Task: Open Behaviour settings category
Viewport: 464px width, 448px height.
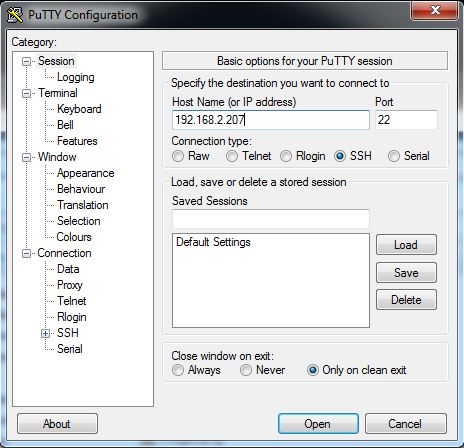Action: click(x=81, y=189)
